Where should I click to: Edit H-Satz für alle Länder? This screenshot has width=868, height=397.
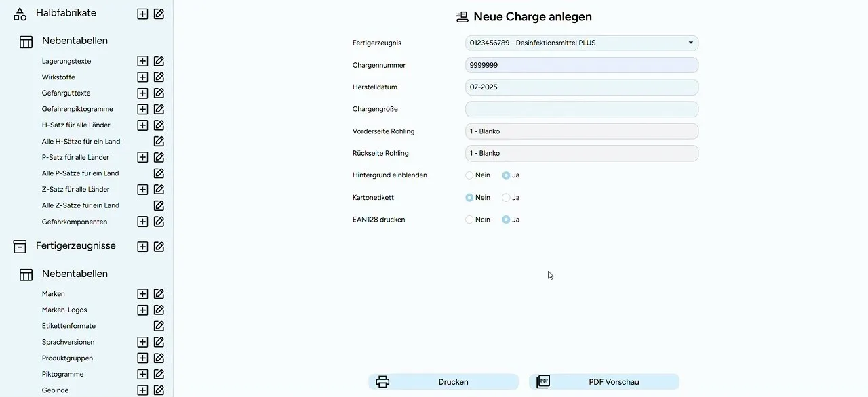point(159,125)
